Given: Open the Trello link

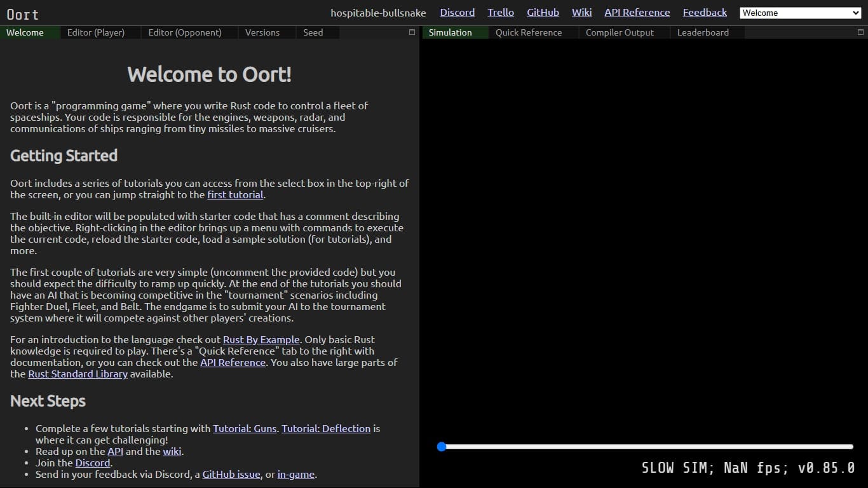Looking at the screenshot, I should pyautogui.click(x=501, y=13).
